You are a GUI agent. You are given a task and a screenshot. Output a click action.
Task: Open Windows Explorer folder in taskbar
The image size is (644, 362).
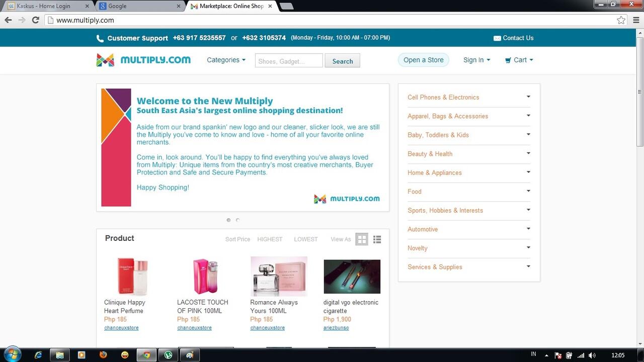(x=60, y=355)
